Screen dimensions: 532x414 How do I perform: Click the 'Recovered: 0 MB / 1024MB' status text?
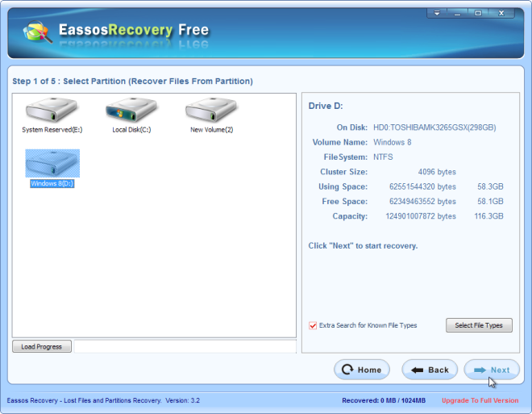[x=384, y=400]
